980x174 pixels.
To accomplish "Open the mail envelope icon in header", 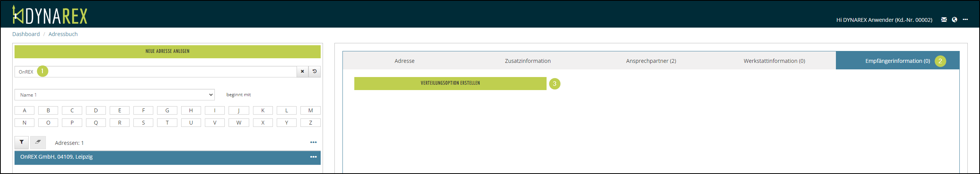I will point(944,20).
